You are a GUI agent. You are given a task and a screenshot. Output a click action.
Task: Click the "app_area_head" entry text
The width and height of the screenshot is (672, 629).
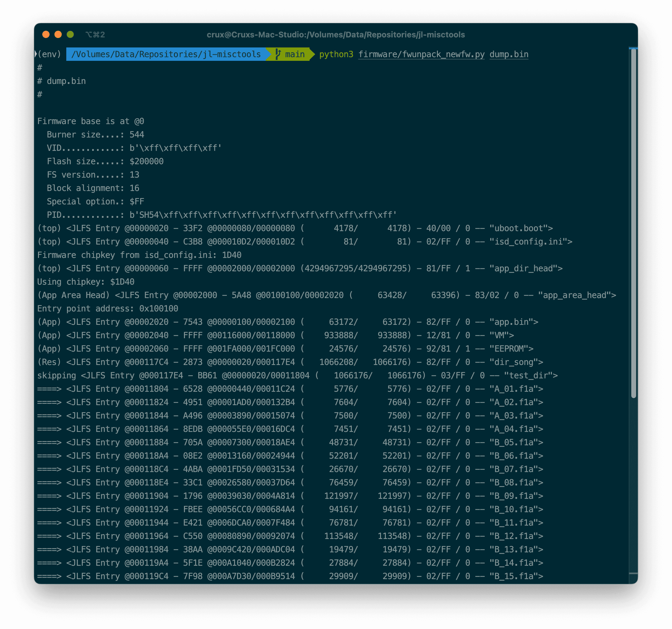(577, 295)
